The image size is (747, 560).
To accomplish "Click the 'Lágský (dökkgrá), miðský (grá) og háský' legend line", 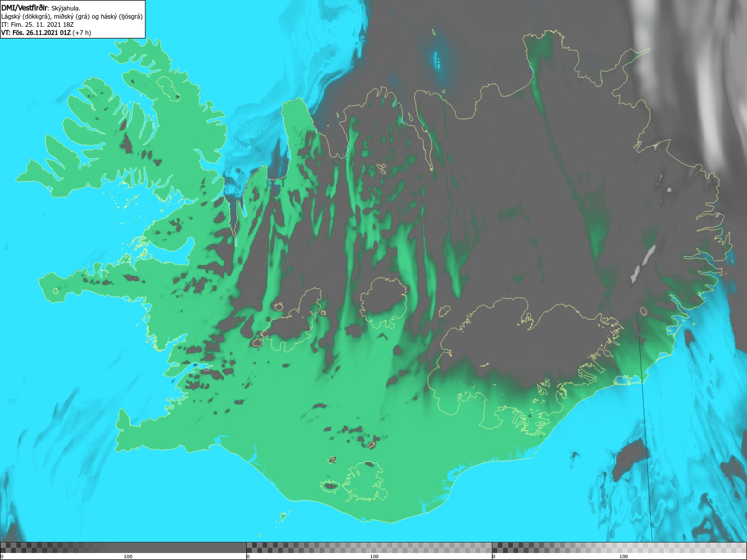I will (72, 16).
